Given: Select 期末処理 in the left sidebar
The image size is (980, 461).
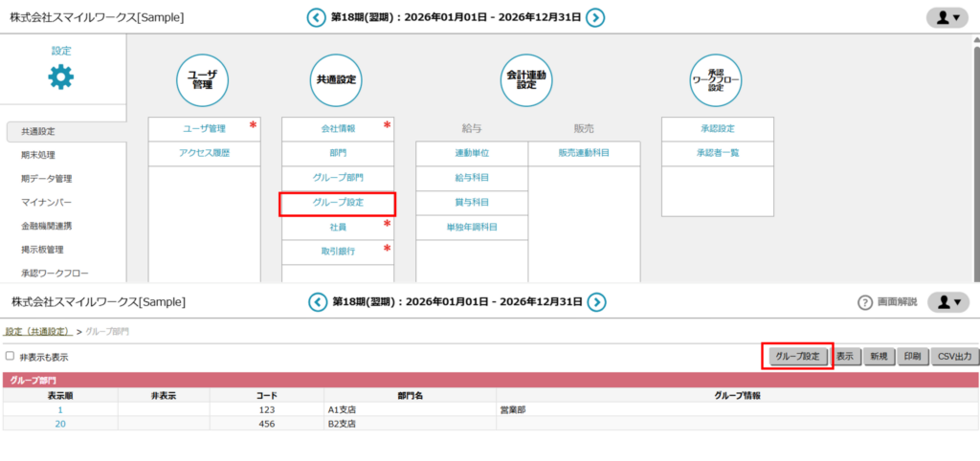Looking at the screenshot, I should 38,155.
